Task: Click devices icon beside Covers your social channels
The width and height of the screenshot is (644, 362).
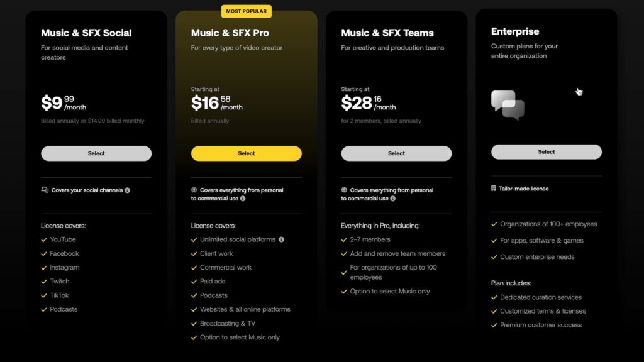Action: 45,190
